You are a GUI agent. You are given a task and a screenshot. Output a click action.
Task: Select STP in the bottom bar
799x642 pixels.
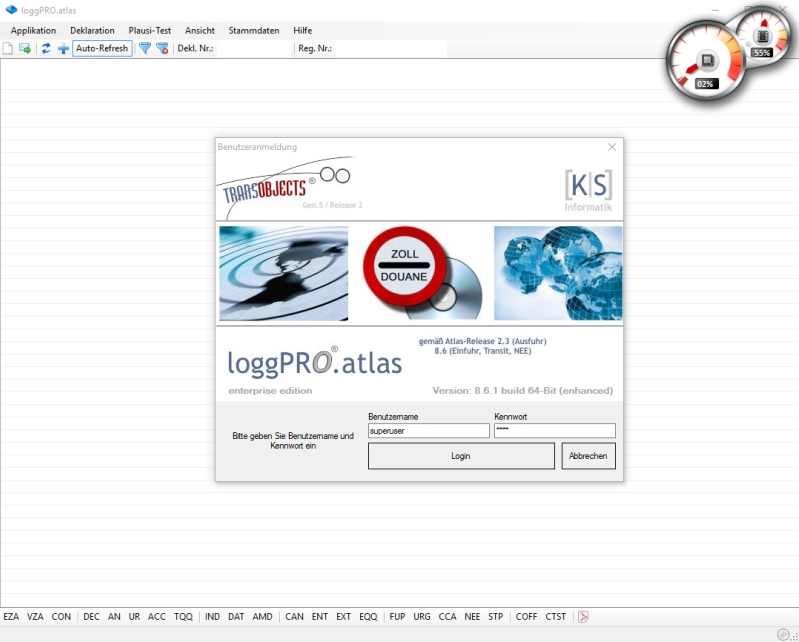point(496,617)
